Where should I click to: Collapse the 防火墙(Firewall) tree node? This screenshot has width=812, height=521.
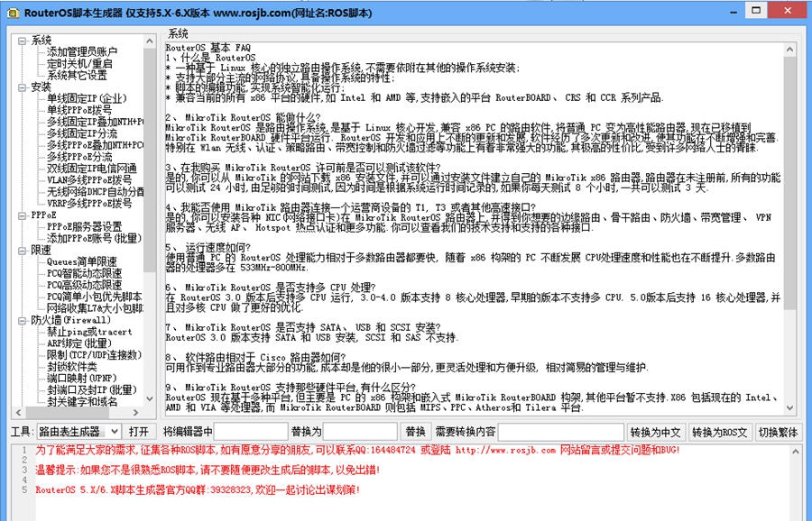pos(23,320)
